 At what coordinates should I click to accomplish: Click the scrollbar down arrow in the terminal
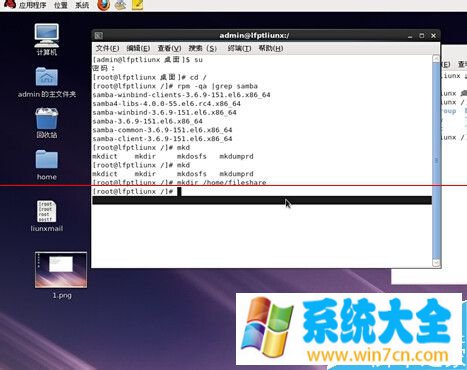tap(436, 263)
